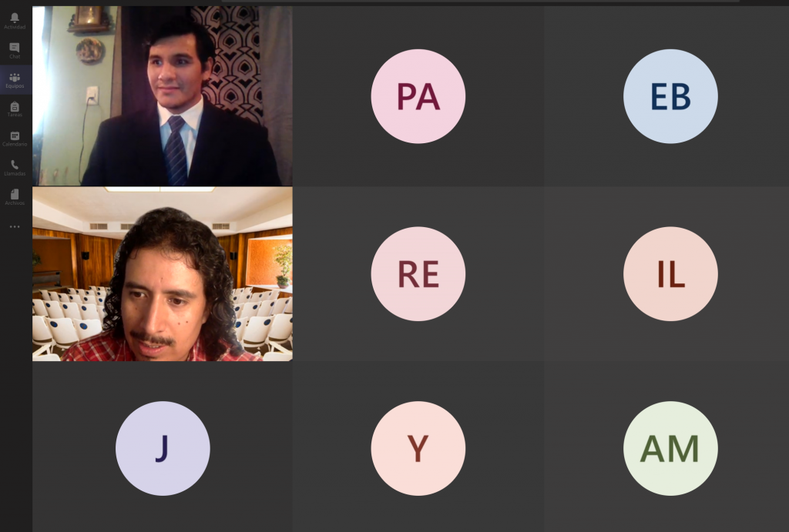Select the Y participant avatar
789x532 pixels.
coord(418,448)
